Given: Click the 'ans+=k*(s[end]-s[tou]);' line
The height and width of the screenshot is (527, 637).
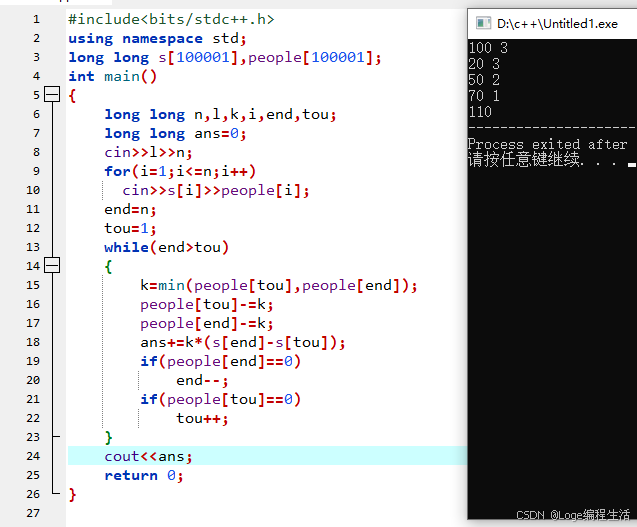Looking at the screenshot, I should 243,342.
